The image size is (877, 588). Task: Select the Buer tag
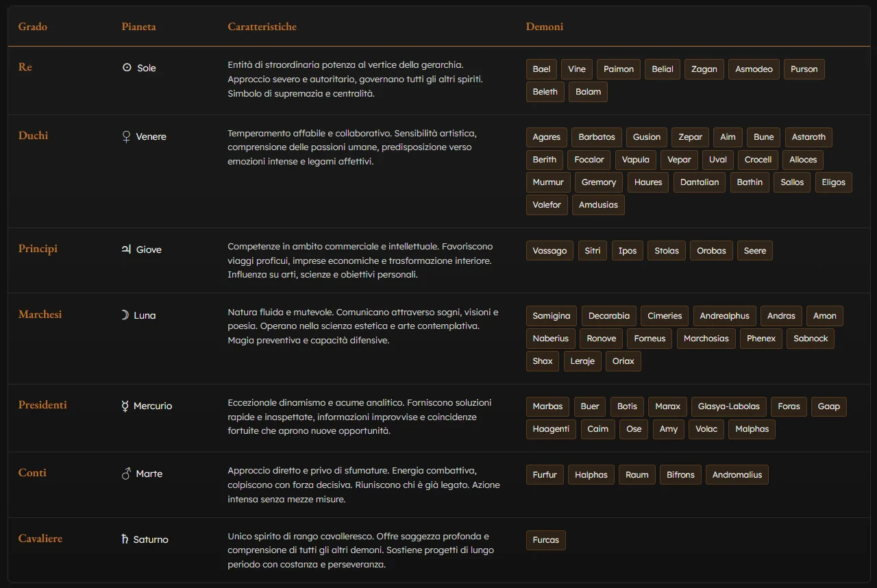coord(590,406)
